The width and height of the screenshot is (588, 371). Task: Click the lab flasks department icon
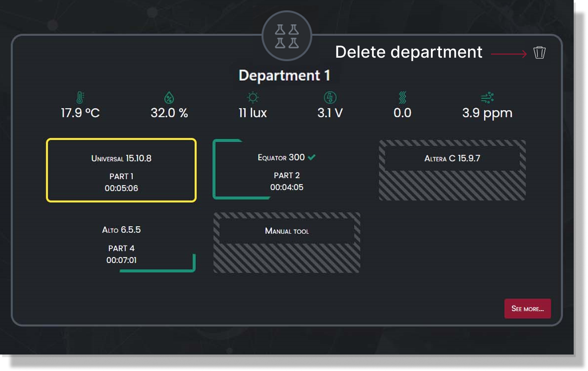287,36
